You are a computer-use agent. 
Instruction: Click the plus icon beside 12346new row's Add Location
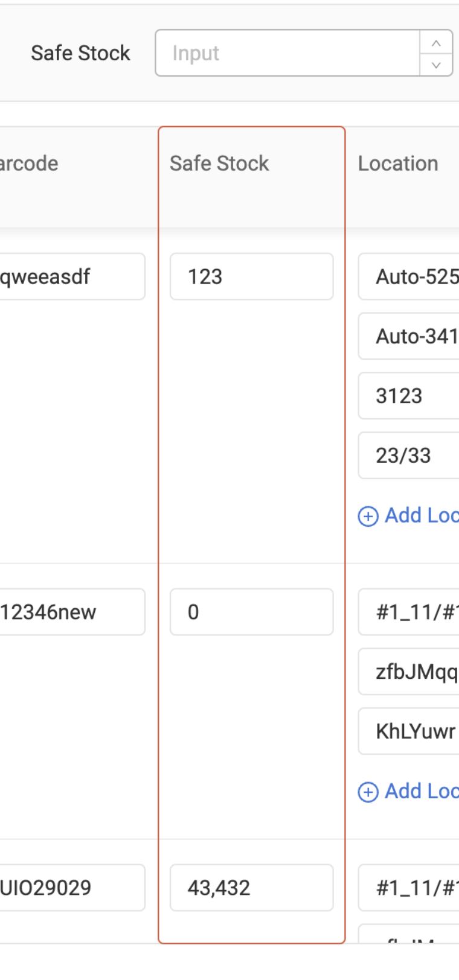pyautogui.click(x=368, y=792)
